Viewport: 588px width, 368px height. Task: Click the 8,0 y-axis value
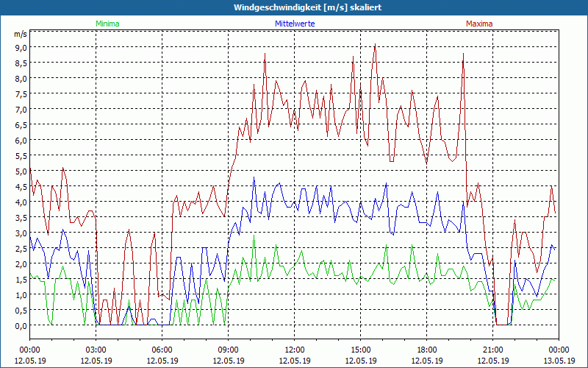(21, 79)
